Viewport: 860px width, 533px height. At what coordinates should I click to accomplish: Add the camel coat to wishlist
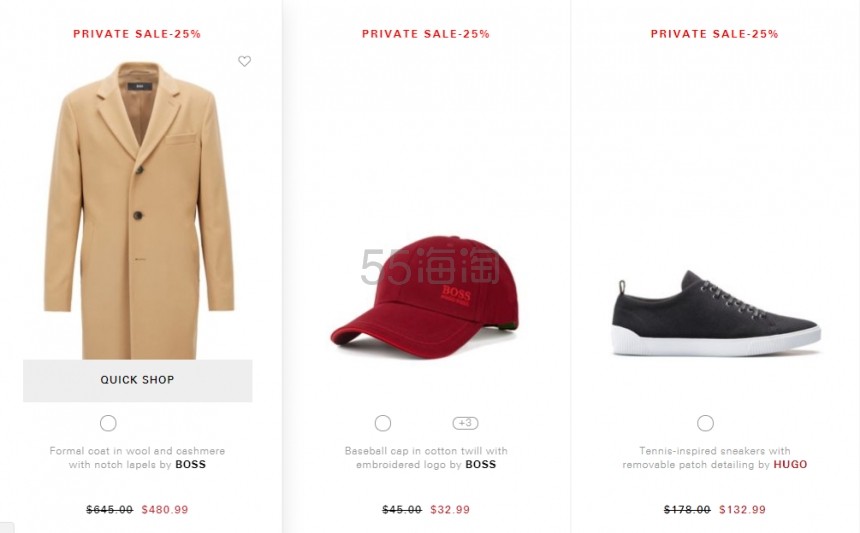coord(244,62)
